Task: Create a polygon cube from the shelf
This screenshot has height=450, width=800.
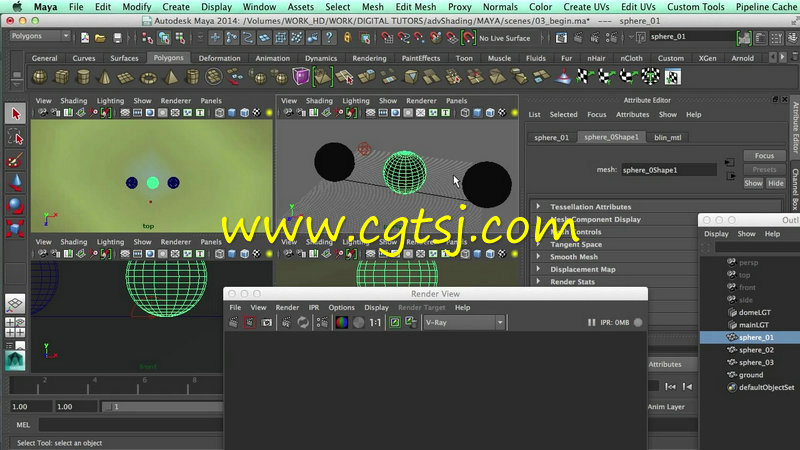Action: (62, 78)
